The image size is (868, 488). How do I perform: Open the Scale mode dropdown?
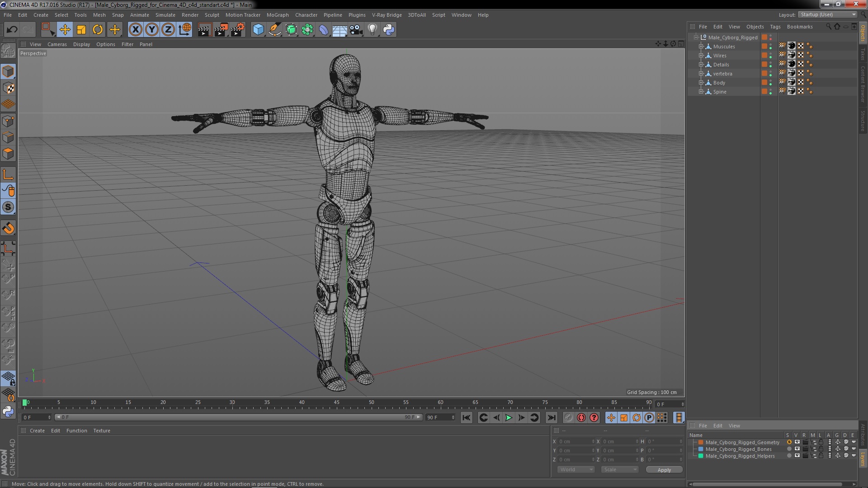point(619,469)
